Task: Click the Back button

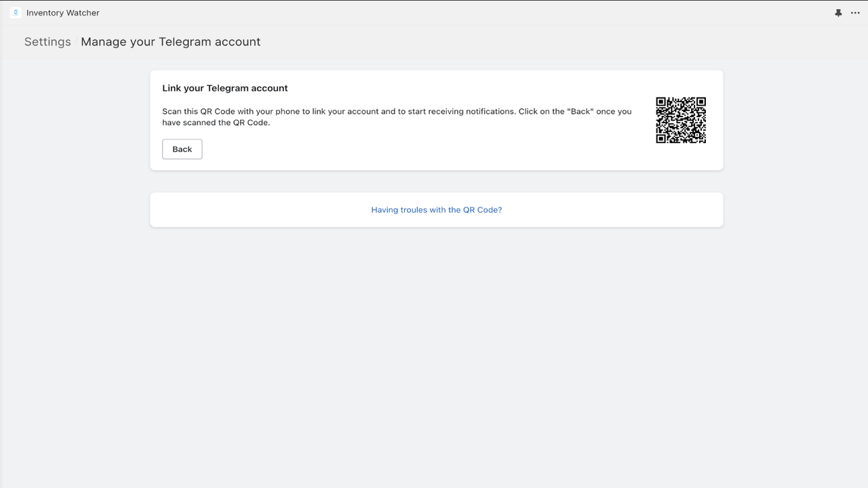Action: click(x=182, y=149)
